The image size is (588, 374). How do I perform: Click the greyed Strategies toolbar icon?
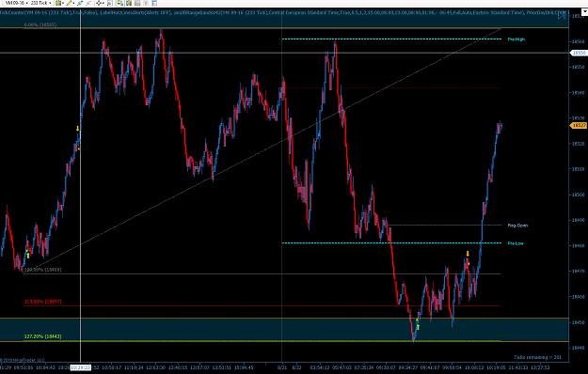[146, 3]
